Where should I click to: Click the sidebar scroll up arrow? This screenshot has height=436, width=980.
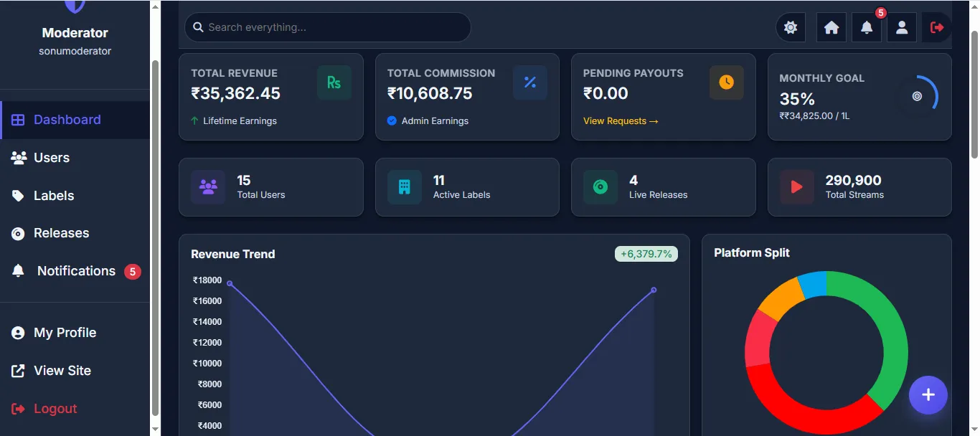pyautogui.click(x=155, y=6)
